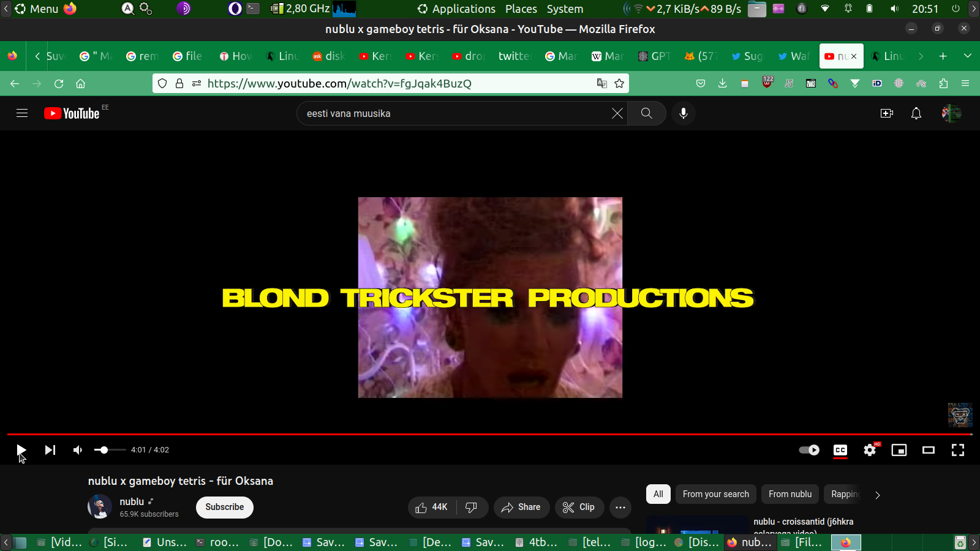Viewport: 980px width, 551px height.
Task: Mute the video player volume
Action: [78, 450]
